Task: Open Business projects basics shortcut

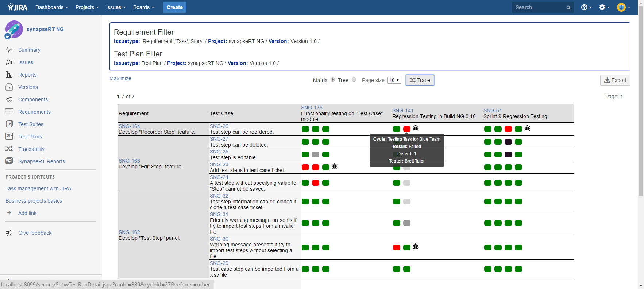Action: click(x=34, y=201)
